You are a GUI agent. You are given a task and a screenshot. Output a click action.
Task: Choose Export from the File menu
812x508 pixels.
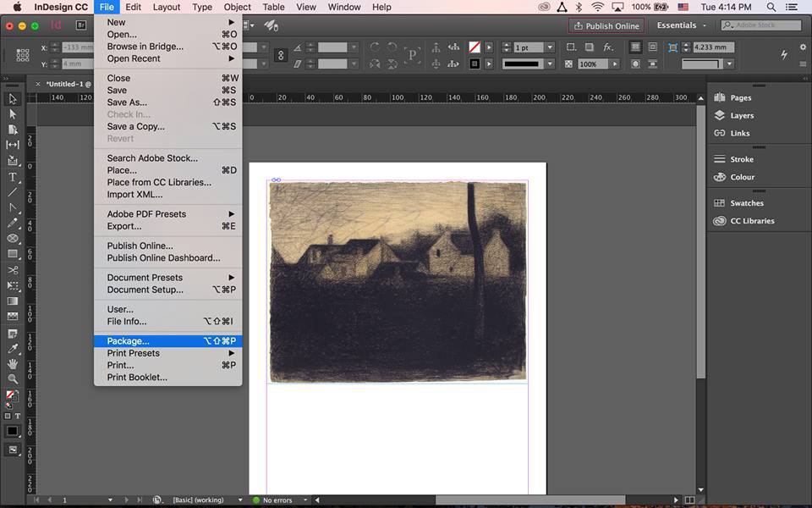click(167, 226)
